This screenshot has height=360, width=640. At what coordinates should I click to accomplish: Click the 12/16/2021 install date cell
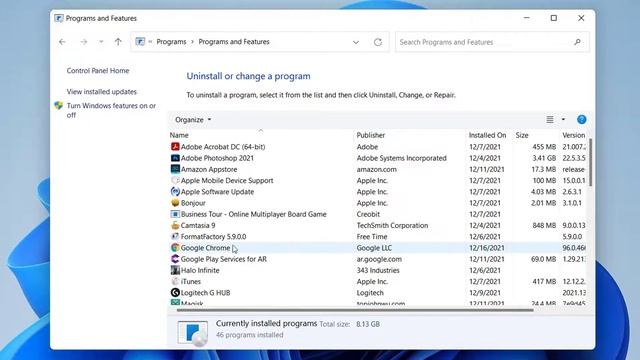point(487,248)
